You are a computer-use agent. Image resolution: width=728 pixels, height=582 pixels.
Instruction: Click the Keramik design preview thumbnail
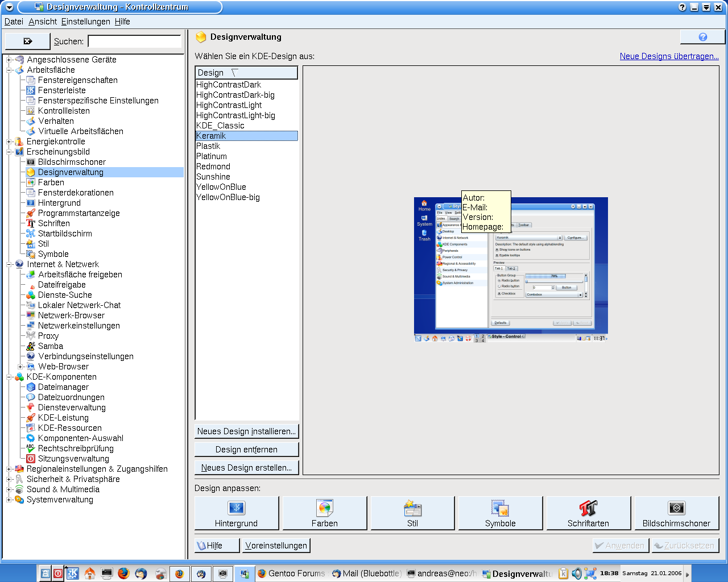point(511,269)
